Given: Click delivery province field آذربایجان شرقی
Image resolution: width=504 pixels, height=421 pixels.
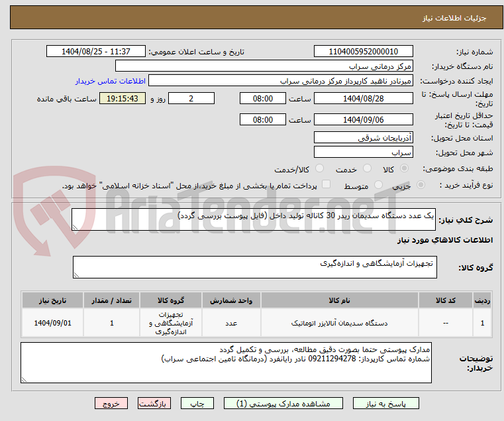Looking at the screenshot, I should pos(363,137).
